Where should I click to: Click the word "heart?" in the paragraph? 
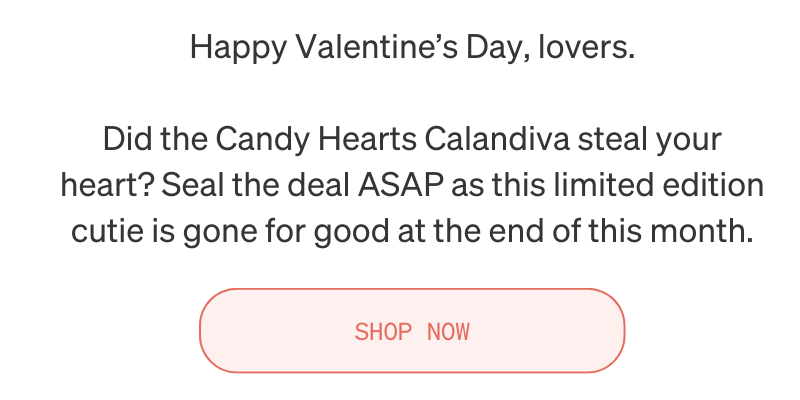coord(107,185)
